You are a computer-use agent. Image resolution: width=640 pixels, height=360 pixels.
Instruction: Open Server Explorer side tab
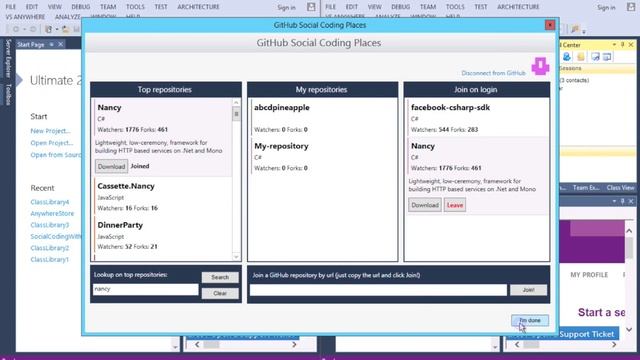[8, 59]
